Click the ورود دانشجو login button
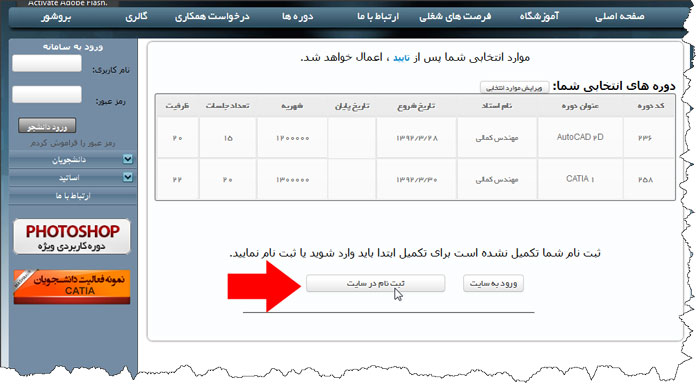This screenshot has width=700, height=386. coord(47,126)
